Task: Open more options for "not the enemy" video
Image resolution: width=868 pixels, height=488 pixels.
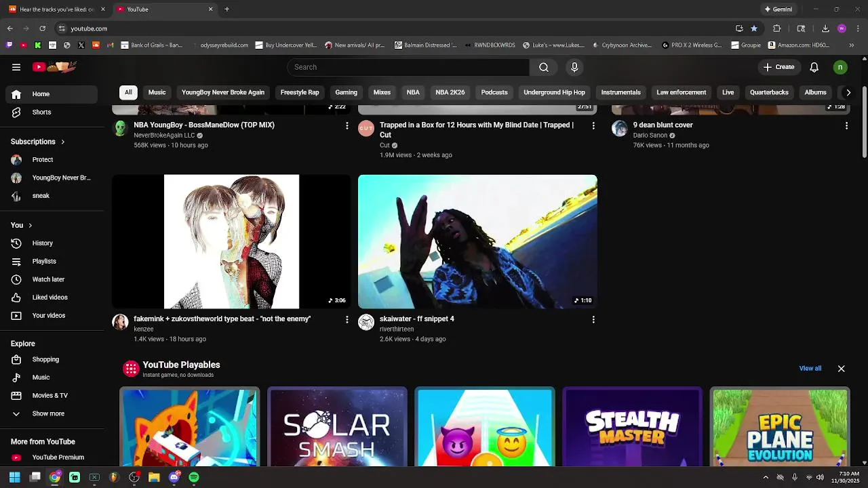Action: 347,320
